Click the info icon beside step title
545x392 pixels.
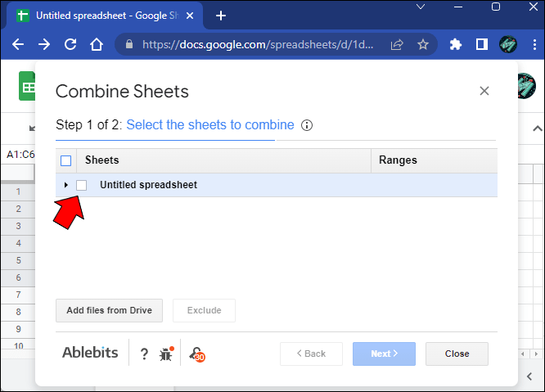(x=307, y=125)
